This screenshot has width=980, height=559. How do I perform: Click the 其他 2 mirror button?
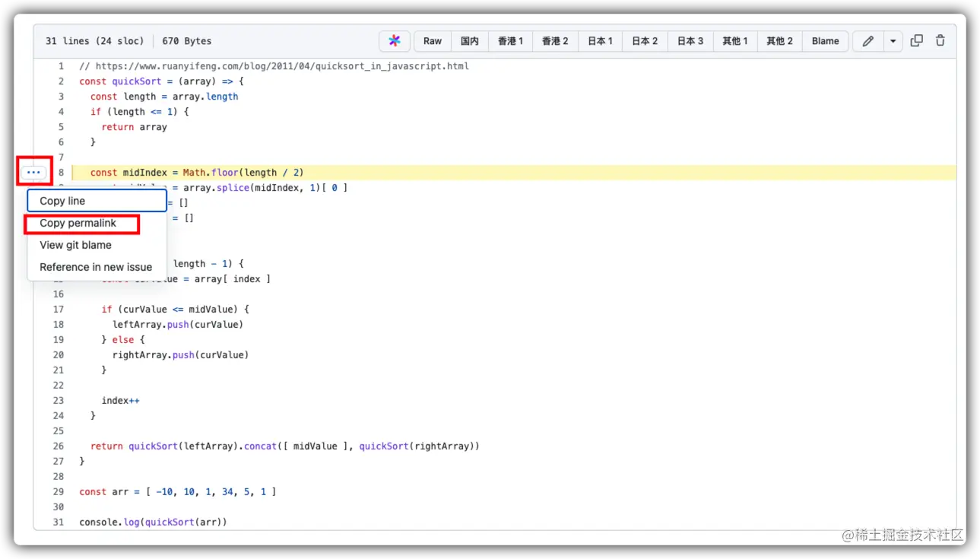[x=779, y=41]
